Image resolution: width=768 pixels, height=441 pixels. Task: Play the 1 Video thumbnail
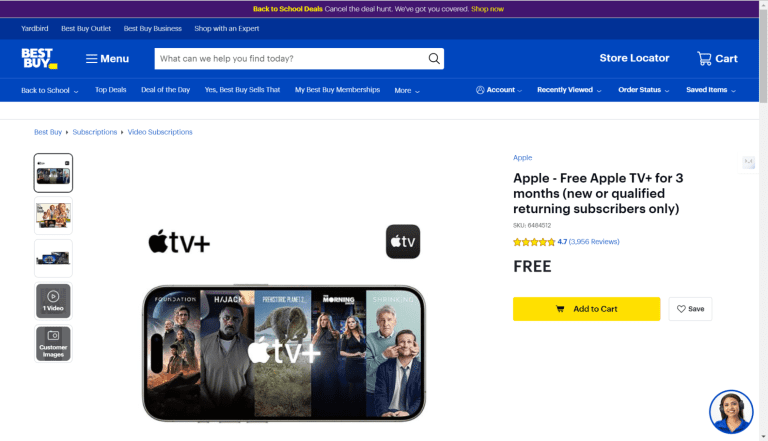tap(53, 301)
